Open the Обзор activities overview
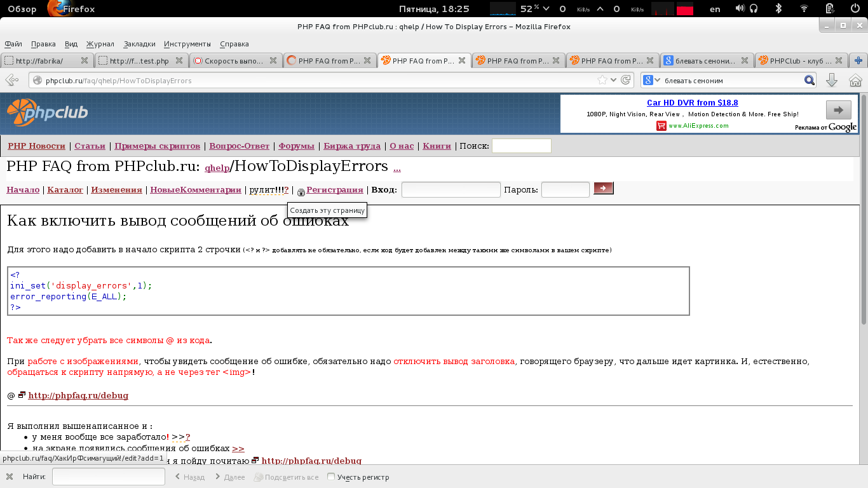The width and height of the screenshot is (868, 488). [x=22, y=9]
